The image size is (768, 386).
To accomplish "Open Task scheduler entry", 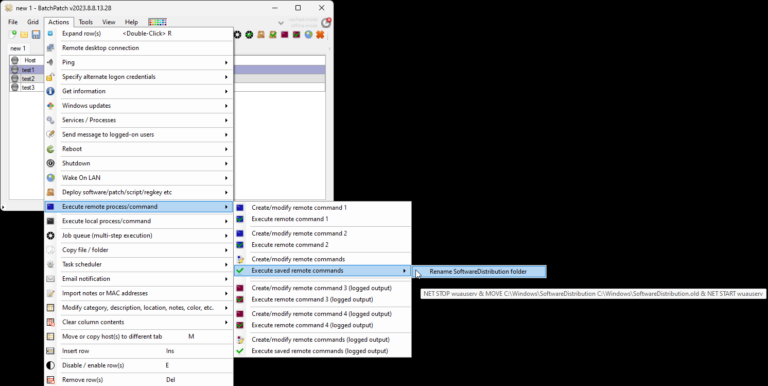I will [138, 265].
